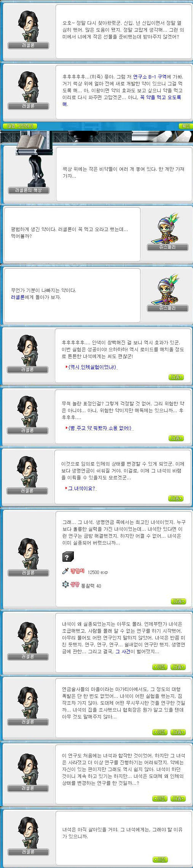Click the 성향 gear icon
Screen dimensions: 193x868
[65, 584]
